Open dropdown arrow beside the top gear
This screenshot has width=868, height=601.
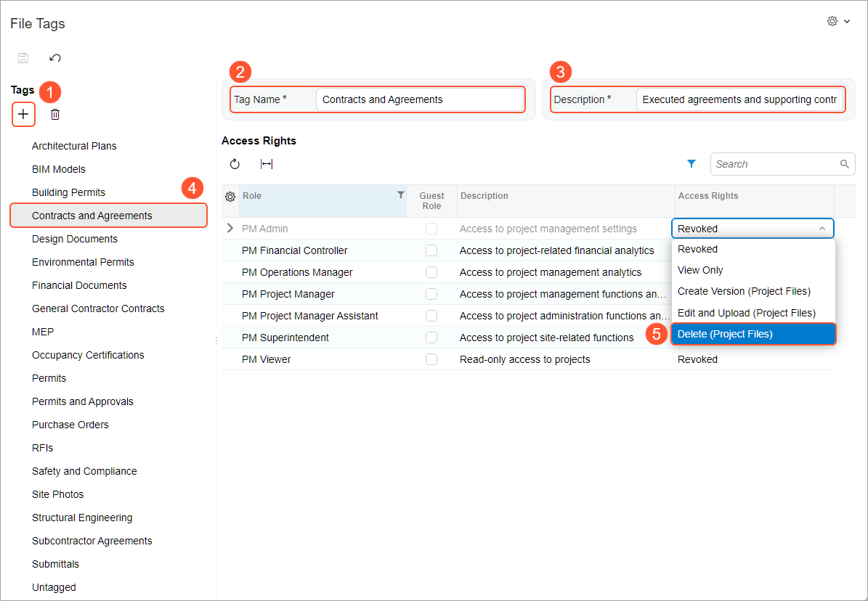(847, 21)
